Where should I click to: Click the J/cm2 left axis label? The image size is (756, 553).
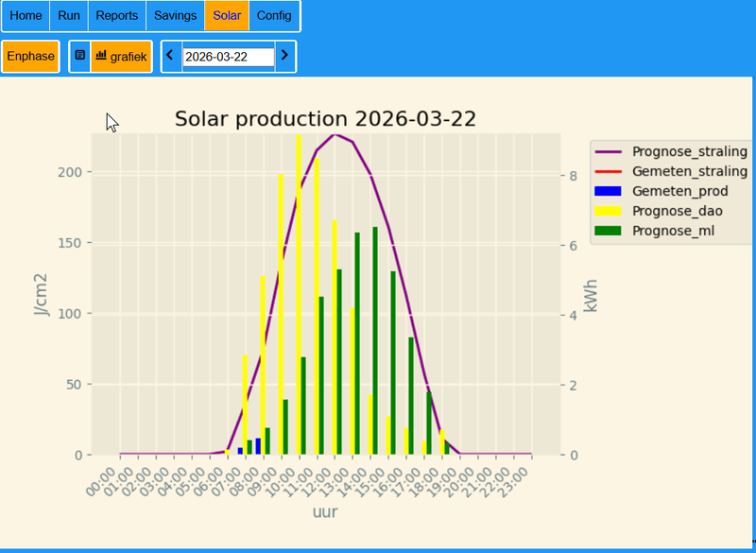[41, 296]
